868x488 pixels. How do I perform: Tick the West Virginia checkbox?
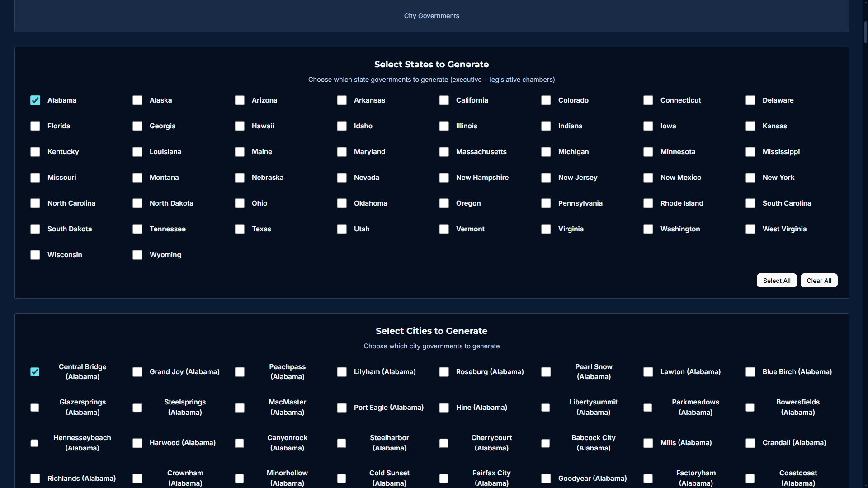(x=750, y=229)
